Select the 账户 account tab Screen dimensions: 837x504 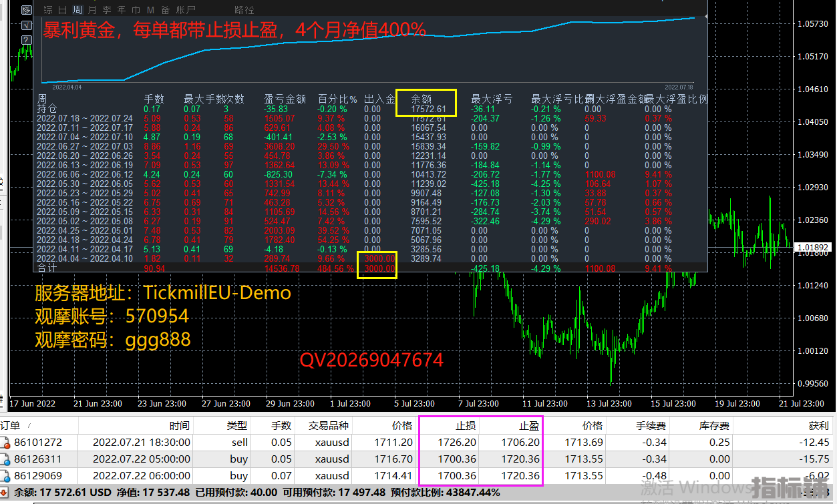[186, 10]
